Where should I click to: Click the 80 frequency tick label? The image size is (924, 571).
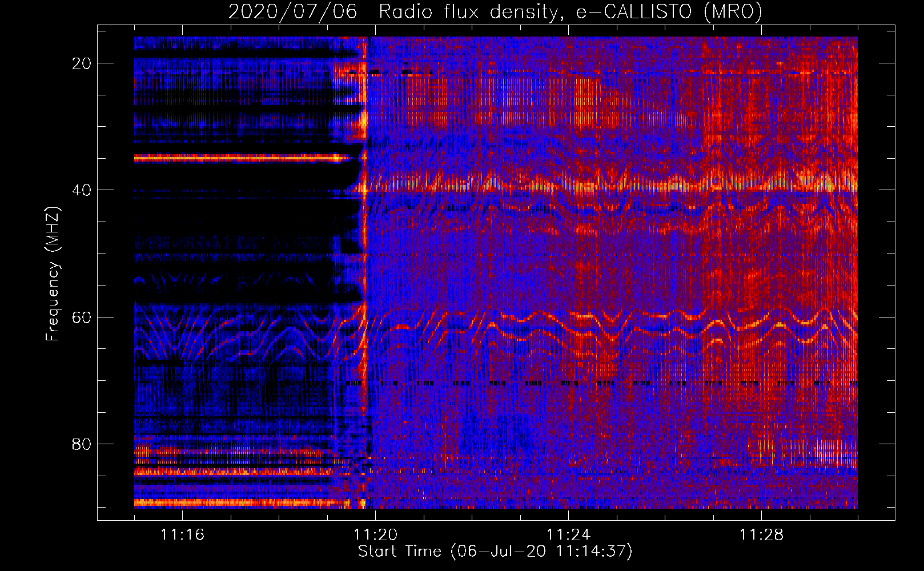pyautogui.click(x=82, y=444)
